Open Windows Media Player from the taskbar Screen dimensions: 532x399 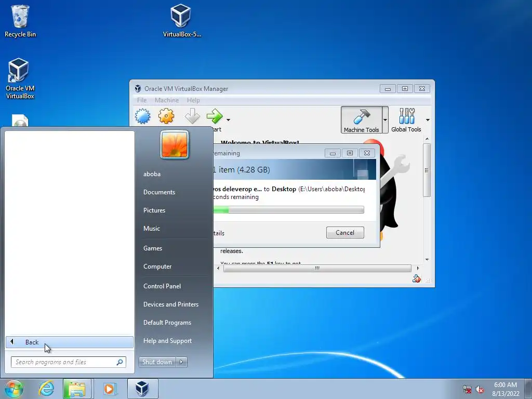coord(109,389)
